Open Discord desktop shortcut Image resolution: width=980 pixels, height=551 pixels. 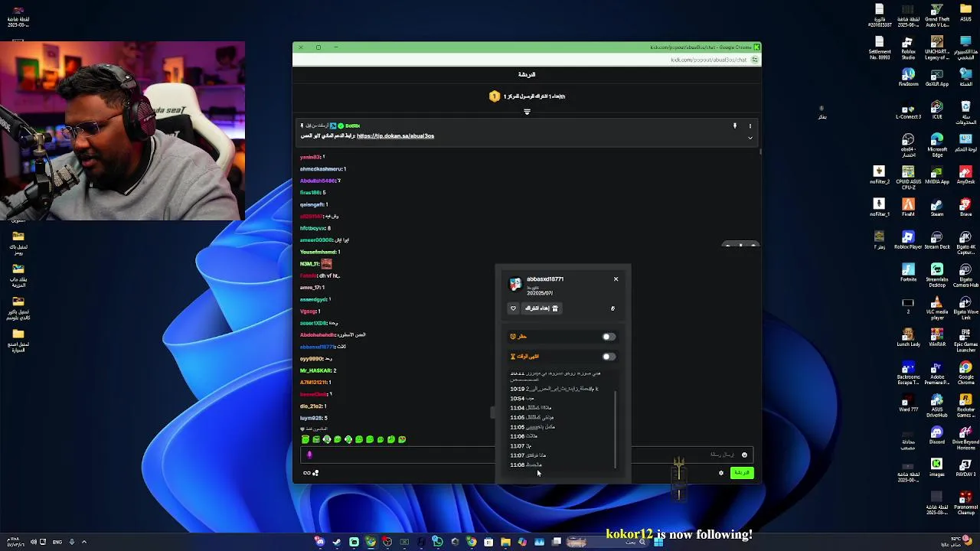(x=937, y=435)
